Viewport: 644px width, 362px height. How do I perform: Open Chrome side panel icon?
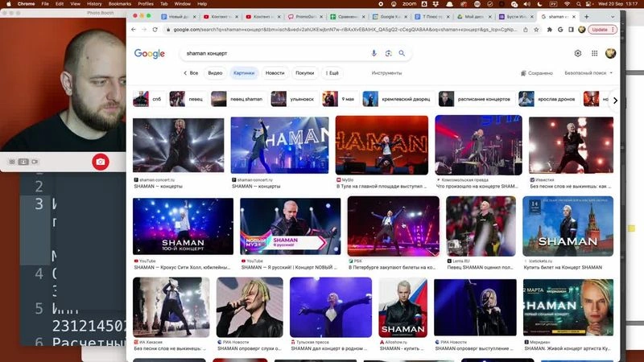[571, 30]
